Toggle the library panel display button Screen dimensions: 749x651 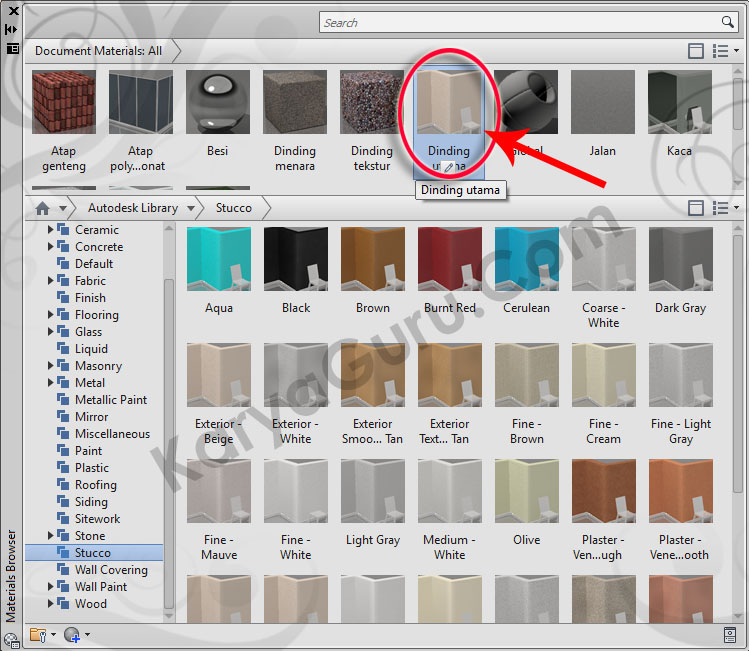pyautogui.click(x=696, y=208)
